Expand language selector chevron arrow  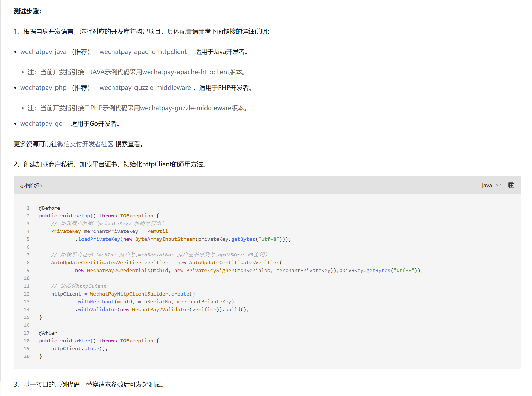point(498,185)
